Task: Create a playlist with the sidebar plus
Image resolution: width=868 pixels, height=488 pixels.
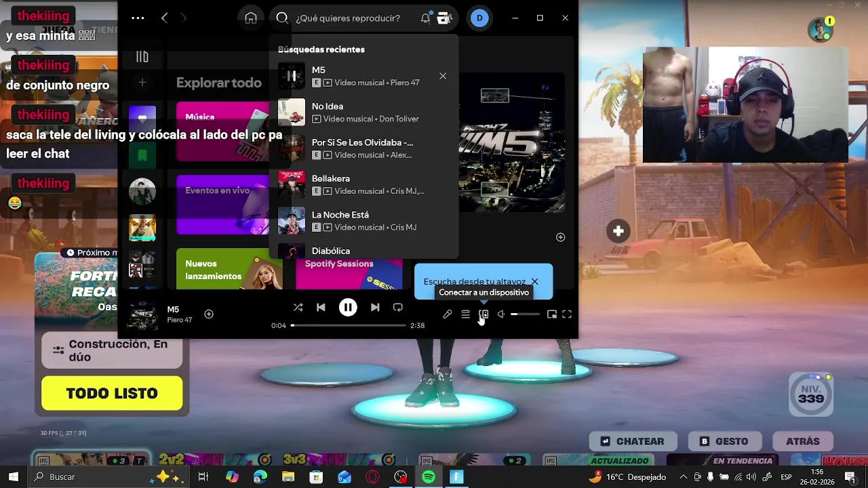Action: pos(142,83)
